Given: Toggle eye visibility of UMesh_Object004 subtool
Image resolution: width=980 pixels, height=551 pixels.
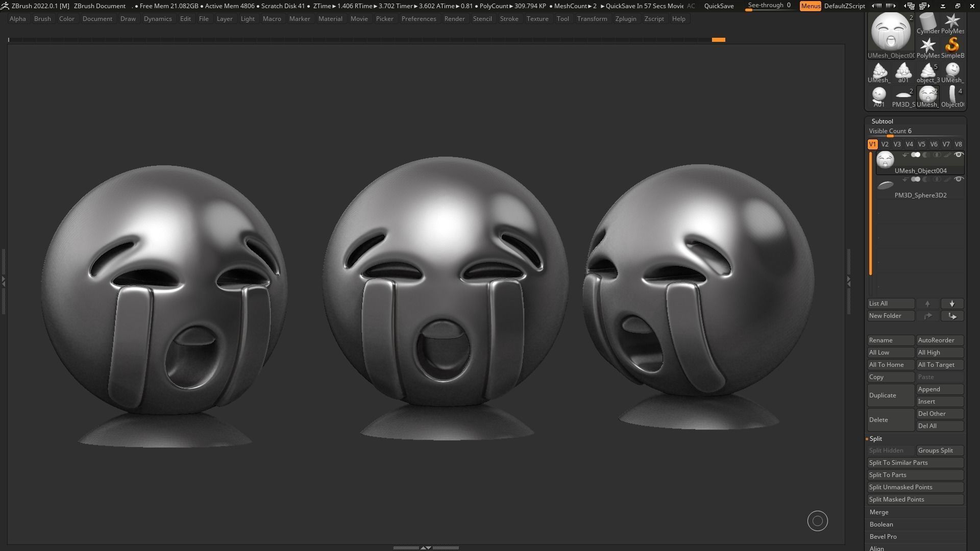Looking at the screenshot, I should coord(959,155).
